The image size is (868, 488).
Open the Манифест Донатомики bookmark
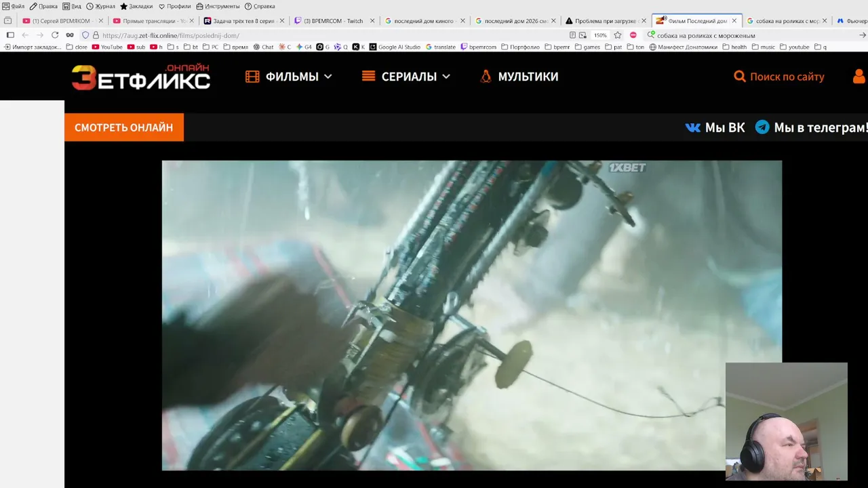684,47
